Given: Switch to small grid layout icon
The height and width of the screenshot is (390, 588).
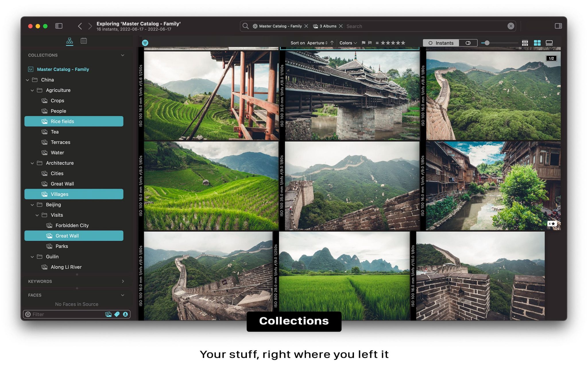Looking at the screenshot, I should (525, 43).
